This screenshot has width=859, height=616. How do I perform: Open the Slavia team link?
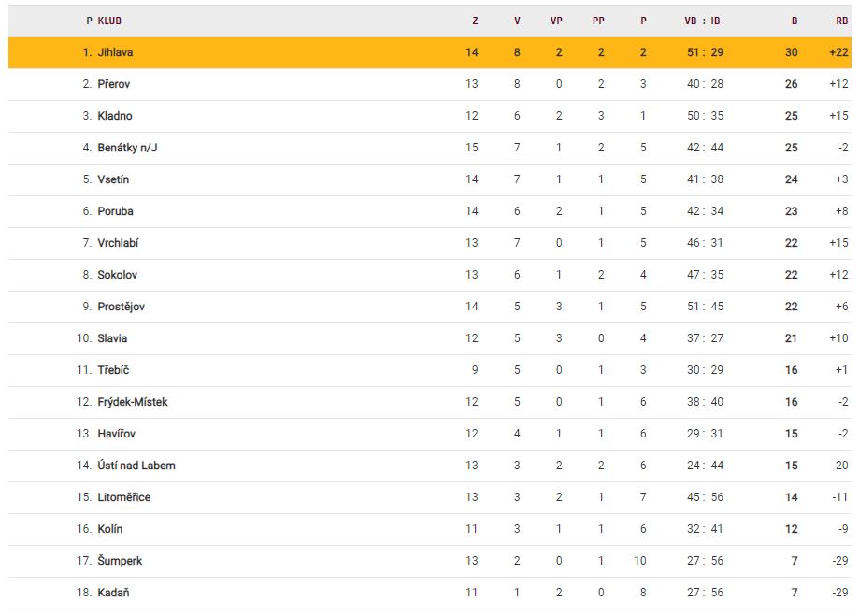tap(112, 338)
